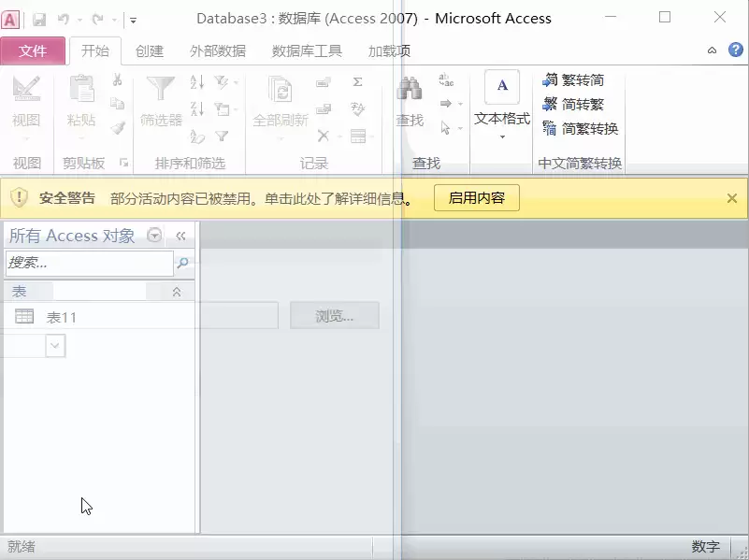Click the search magnifier in navigation pane
This screenshot has height=560, width=749.
(x=182, y=263)
